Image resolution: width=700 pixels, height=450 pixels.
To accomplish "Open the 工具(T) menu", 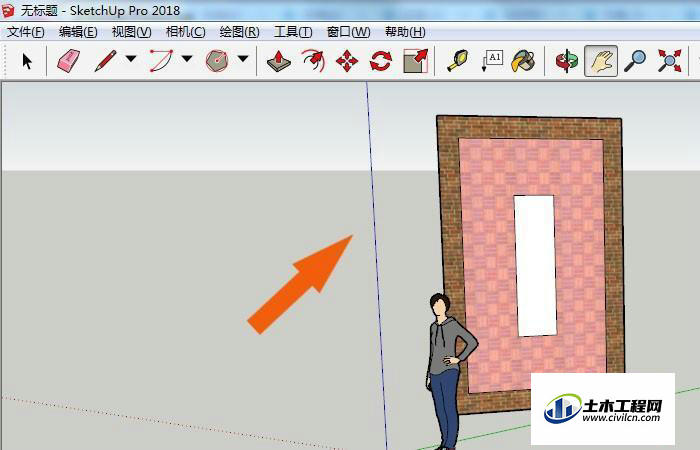I will (x=293, y=32).
